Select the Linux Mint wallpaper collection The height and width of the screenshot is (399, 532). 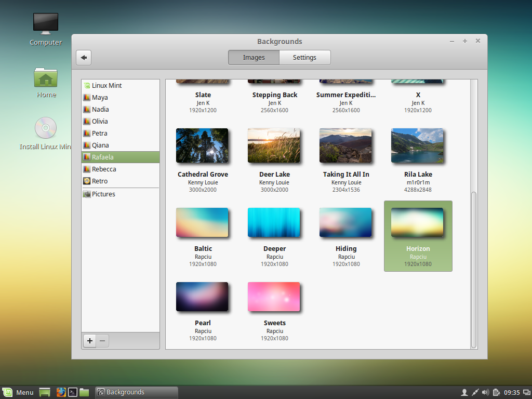point(107,86)
